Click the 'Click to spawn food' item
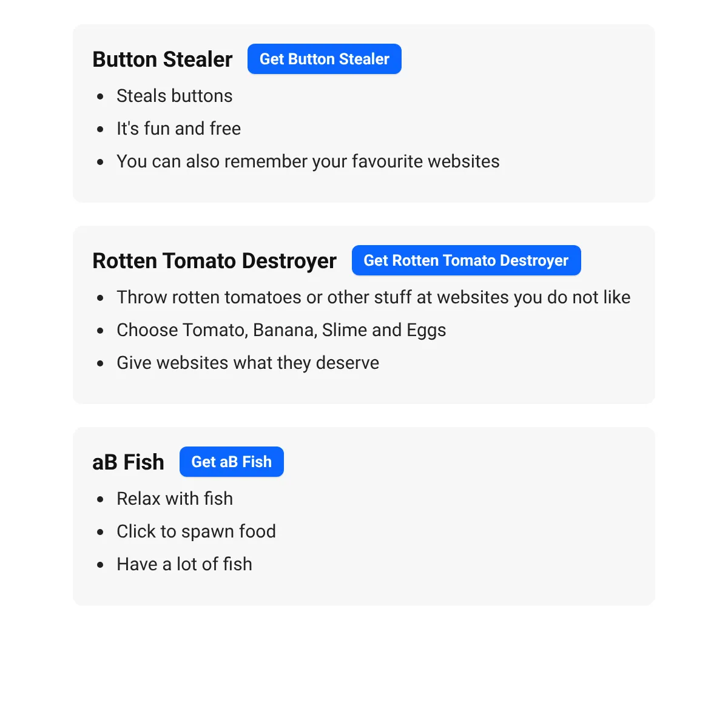The width and height of the screenshot is (728, 728). tap(197, 531)
